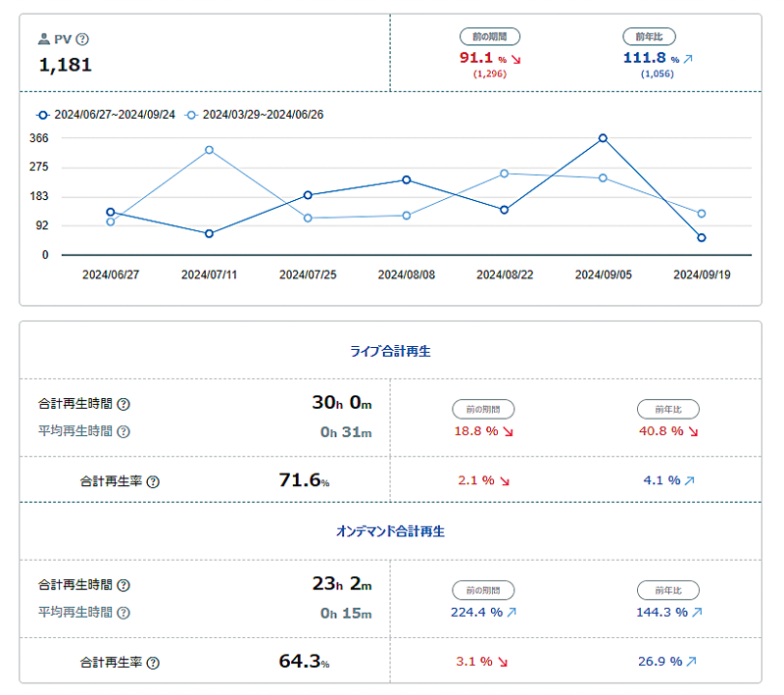Select the オンデマンド合計再生 section header
Viewport: 784px width, 695px height.
pos(390,531)
